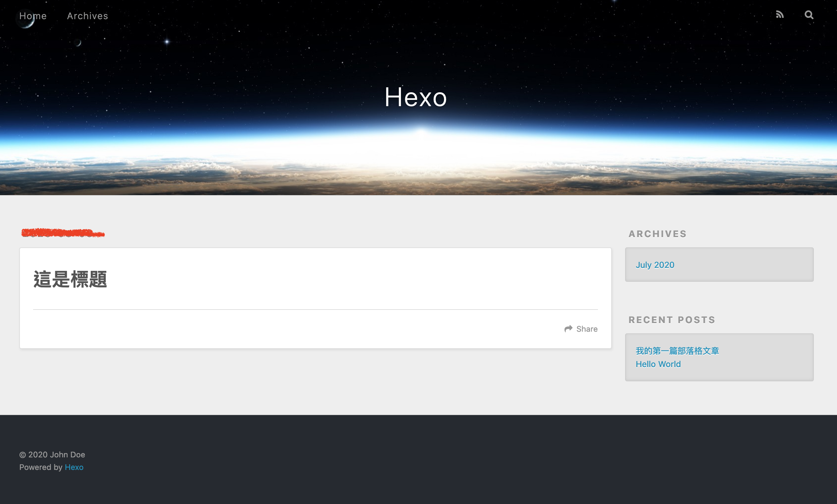Click the Hexo site title
Viewport: 837px width, 504px height.
point(416,97)
